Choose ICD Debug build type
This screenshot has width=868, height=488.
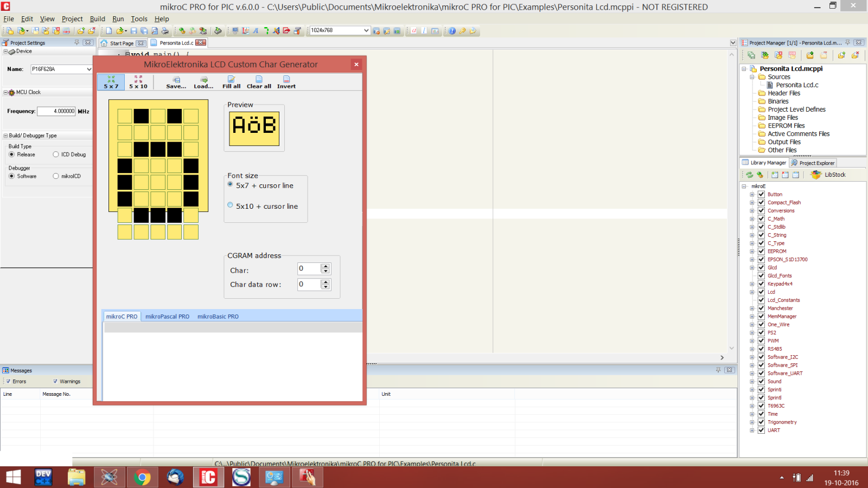55,155
